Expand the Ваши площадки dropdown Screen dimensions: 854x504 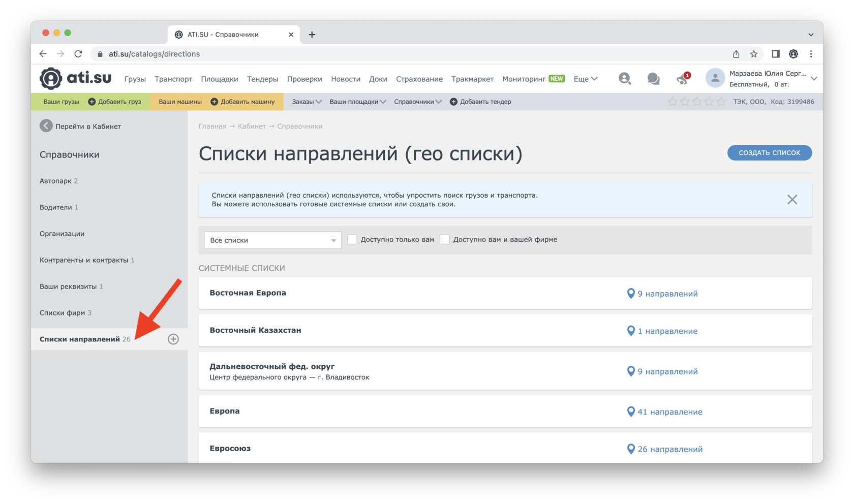coord(358,102)
